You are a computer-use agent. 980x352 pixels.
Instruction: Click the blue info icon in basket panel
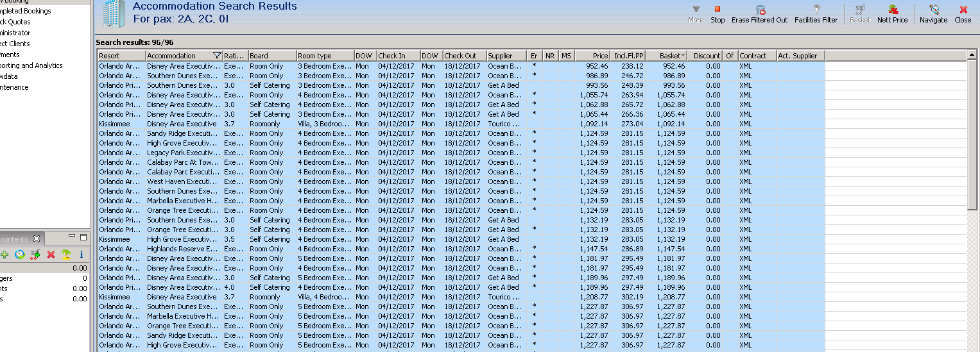pos(82,255)
